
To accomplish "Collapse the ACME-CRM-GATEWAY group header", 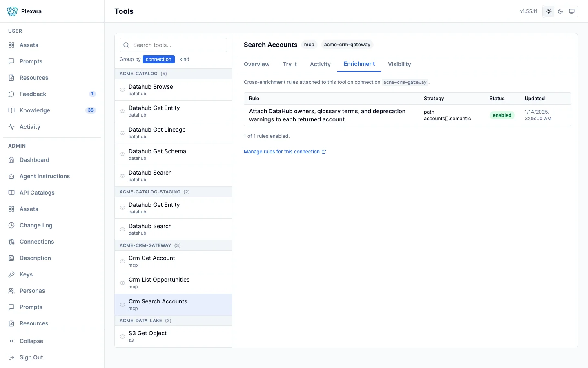I will coord(174,245).
